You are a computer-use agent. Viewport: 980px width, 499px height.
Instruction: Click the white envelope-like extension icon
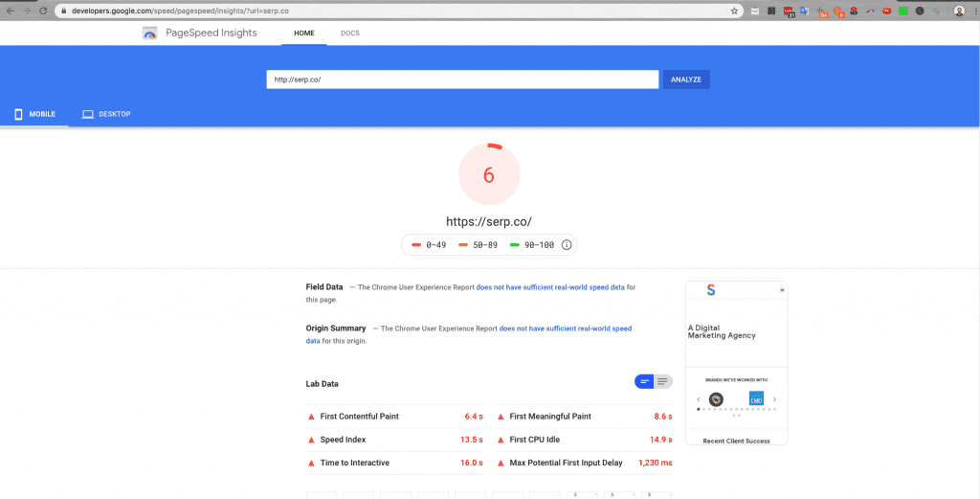coord(755,11)
